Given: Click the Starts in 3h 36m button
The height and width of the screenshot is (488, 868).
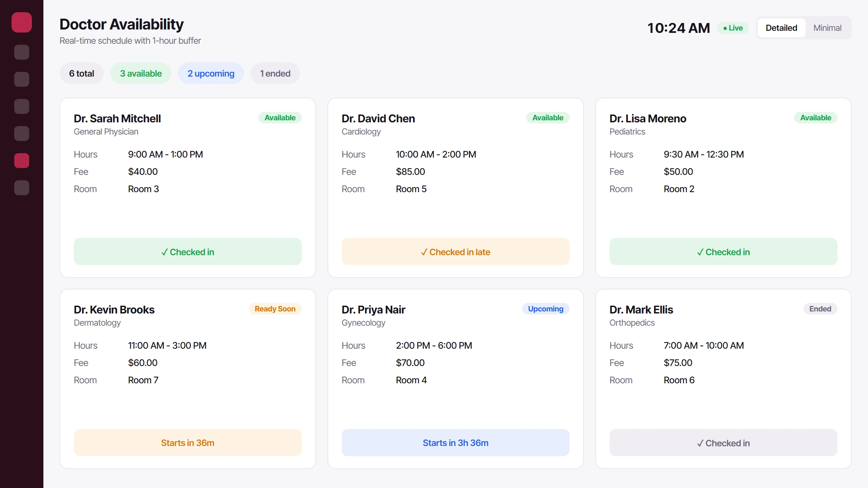Looking at the screenshot, I should [456, 443].
